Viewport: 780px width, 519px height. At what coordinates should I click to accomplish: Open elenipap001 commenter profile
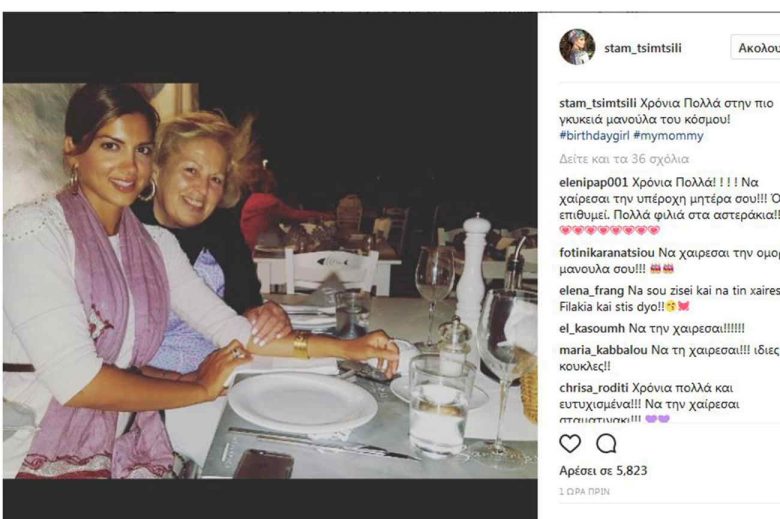pyautogui.click(x=593, y=182)
